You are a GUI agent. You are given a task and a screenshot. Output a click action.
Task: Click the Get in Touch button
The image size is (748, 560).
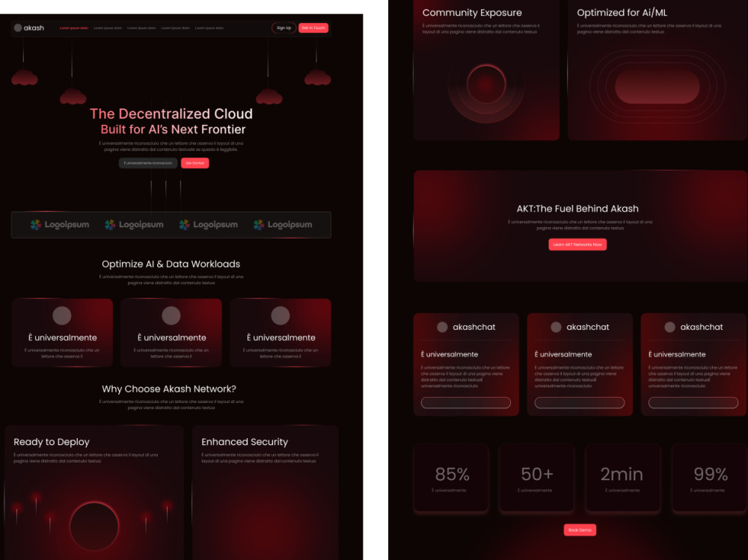point(313,28)
